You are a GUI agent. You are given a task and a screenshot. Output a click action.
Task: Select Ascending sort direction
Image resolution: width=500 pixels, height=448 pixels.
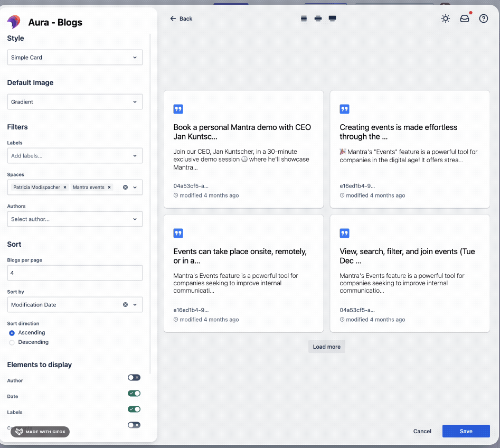coord(12,333)
